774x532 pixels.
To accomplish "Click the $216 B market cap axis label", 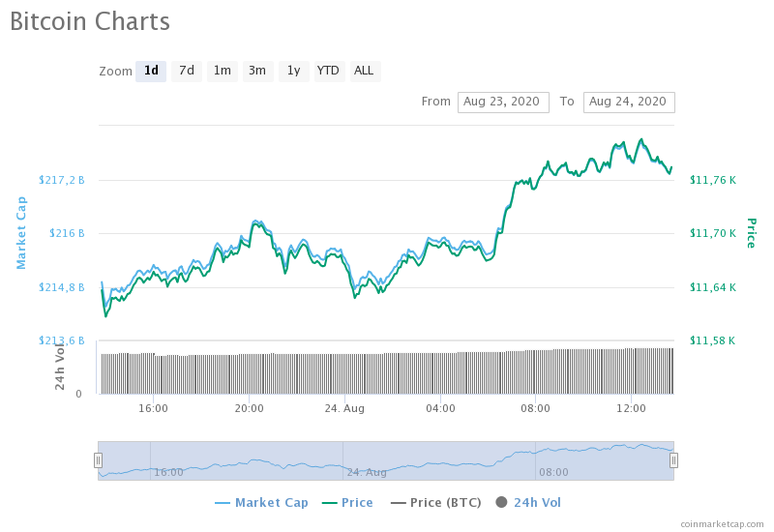I will coord(67,233).
